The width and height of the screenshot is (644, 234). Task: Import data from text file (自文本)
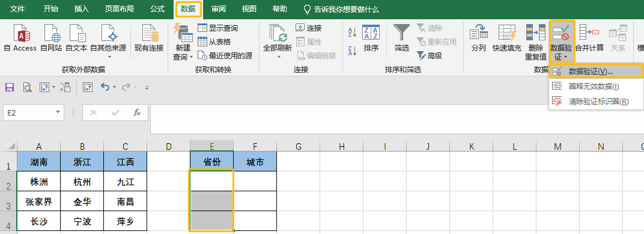[x=76, y=37]
